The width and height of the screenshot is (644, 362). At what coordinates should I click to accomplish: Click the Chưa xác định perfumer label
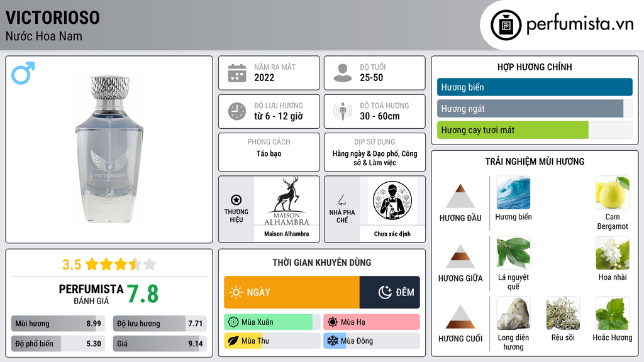(392, 234)
